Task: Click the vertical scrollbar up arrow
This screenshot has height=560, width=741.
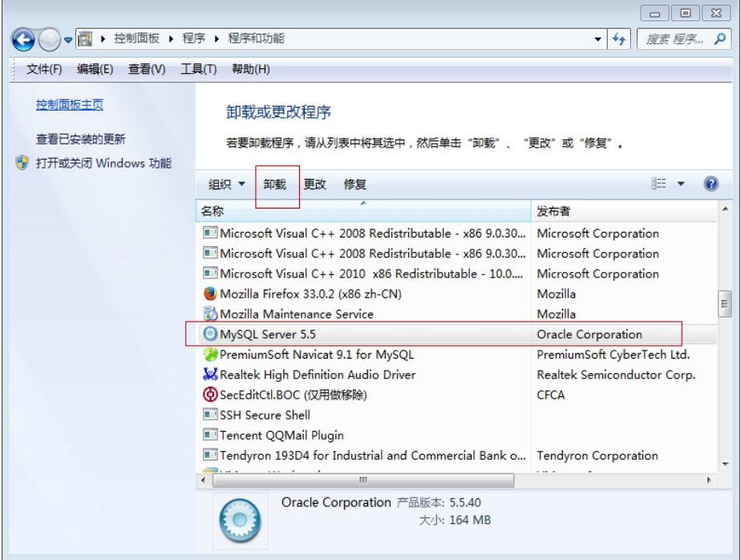Action: (725, 209)
